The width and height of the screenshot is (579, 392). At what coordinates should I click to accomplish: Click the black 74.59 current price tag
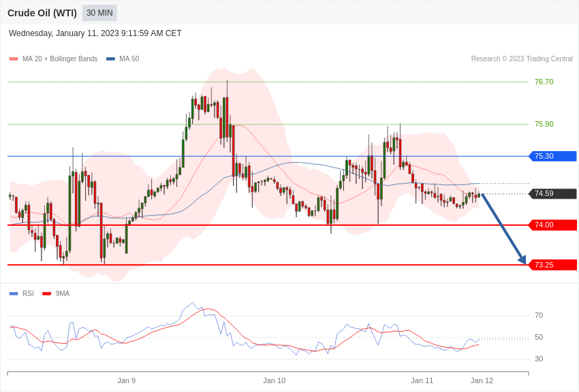pyautogui.click(x=553, y=193)
